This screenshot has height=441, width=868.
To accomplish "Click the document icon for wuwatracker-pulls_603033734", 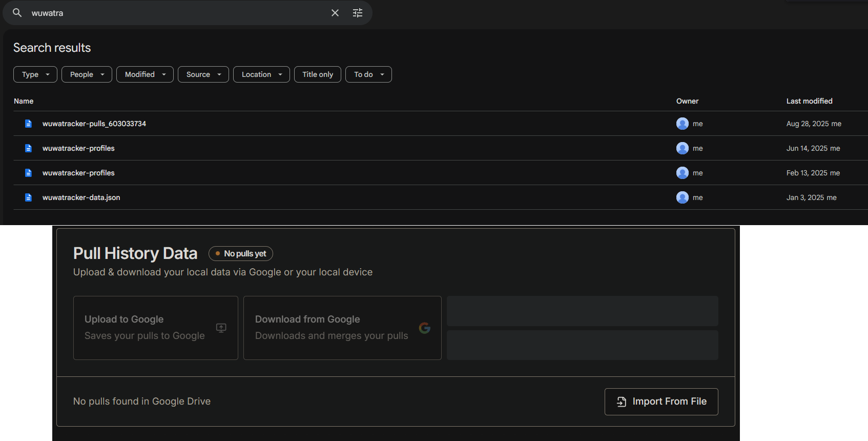I will click(x=29, y=124).
